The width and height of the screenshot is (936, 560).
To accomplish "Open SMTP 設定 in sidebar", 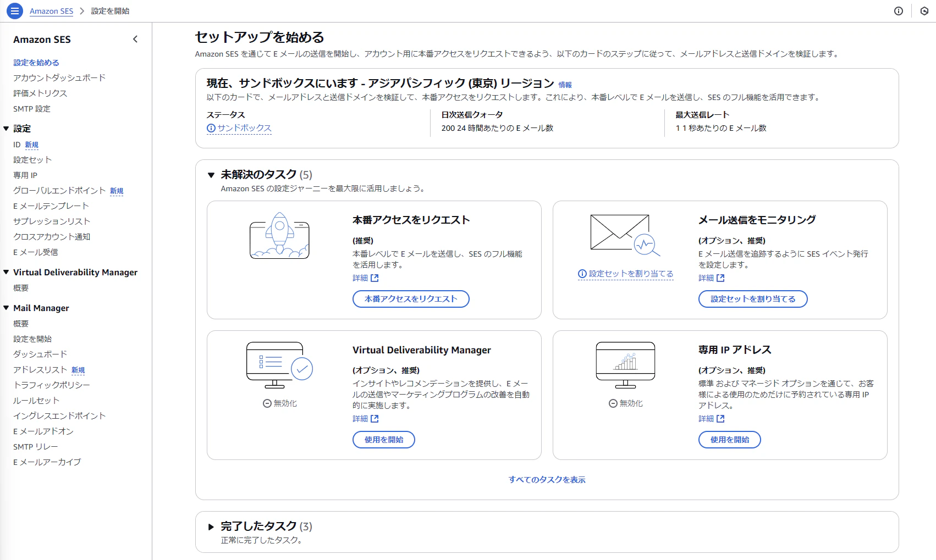I will click(32, 109).
